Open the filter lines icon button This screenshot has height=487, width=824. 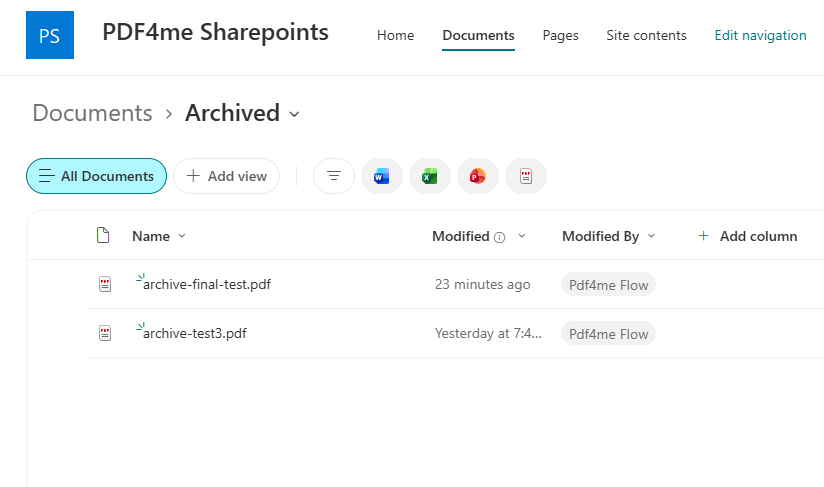pyautogui.click(x=334, y=176)
